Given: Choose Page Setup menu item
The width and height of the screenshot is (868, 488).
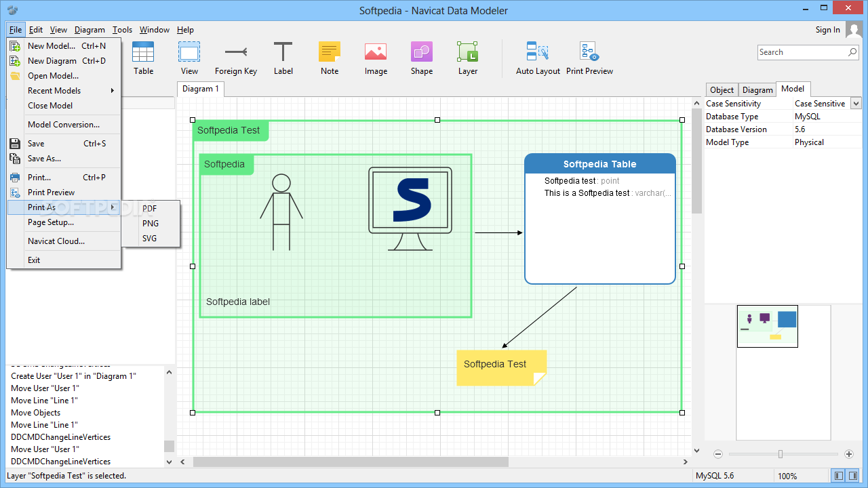Looking at the screenshot, I should pos(64,222).
